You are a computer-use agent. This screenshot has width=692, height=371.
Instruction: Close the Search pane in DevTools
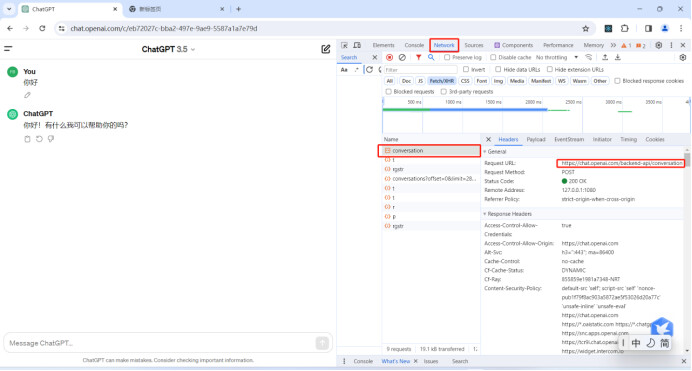pos(375,57)
